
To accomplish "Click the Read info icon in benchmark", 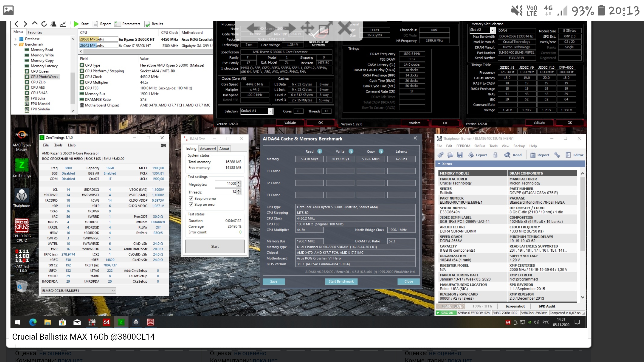I will pos(320,151).
